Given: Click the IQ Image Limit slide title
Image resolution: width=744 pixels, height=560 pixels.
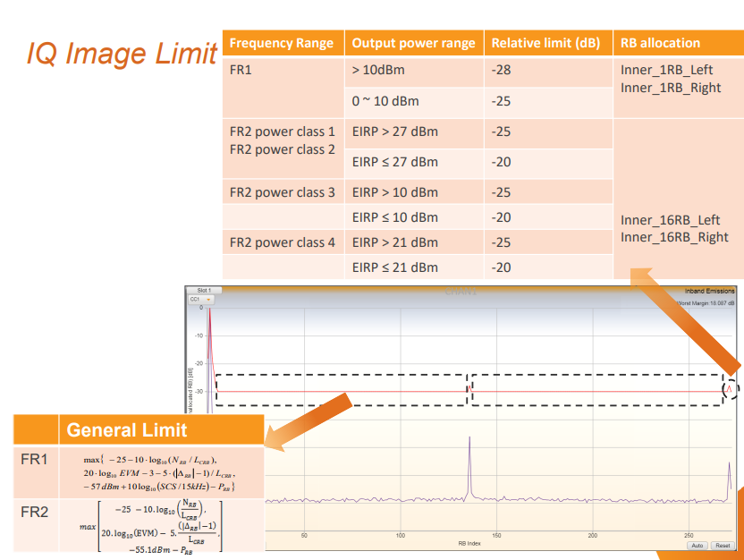Looking at the screenshot, I should [122, 53].
